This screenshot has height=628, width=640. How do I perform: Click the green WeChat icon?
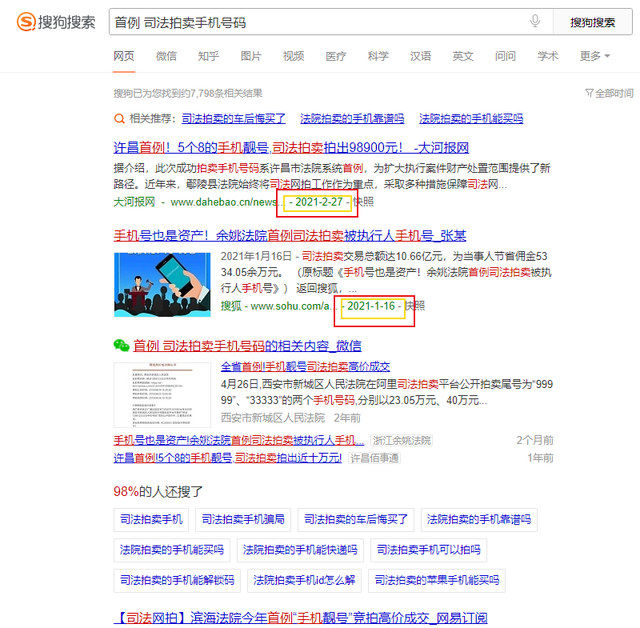(121, 345)
